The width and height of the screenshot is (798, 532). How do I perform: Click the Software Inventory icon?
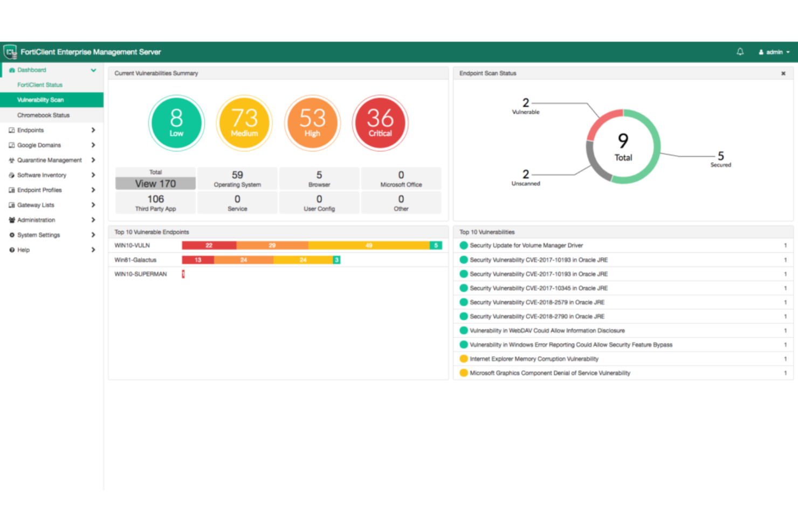tap(12, 175)
